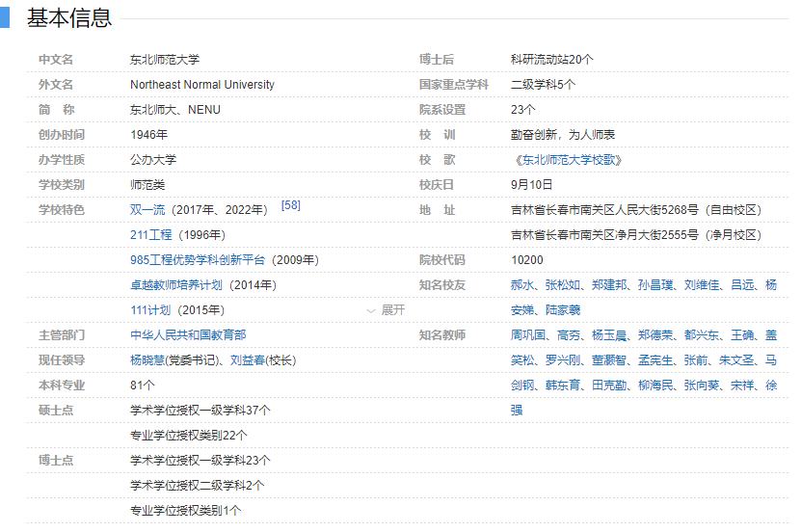Open the 卓越教师培养计划 link
The width and height of the screenshot is (801, 532).
click(x=176, y=285)
